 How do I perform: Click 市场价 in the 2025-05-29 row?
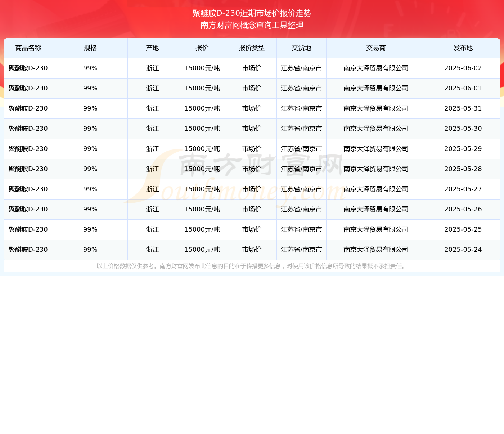point(252,149)
